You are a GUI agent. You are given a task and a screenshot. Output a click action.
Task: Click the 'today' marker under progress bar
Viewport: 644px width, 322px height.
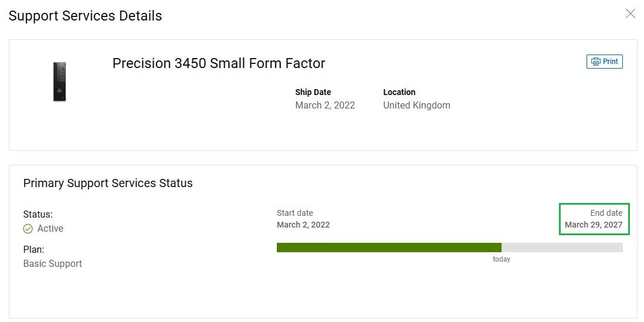point(501,259)
